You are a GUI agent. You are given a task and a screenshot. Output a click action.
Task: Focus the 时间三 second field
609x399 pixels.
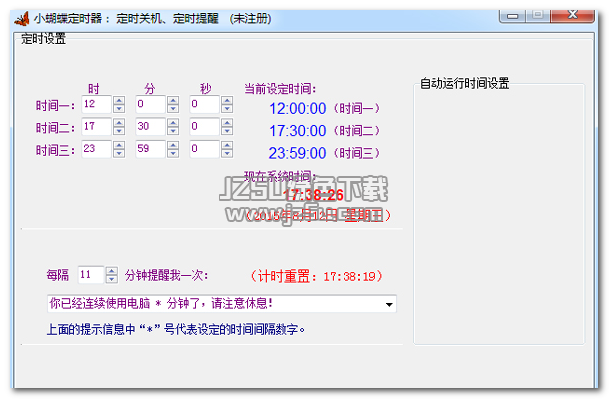pos(204,149)
